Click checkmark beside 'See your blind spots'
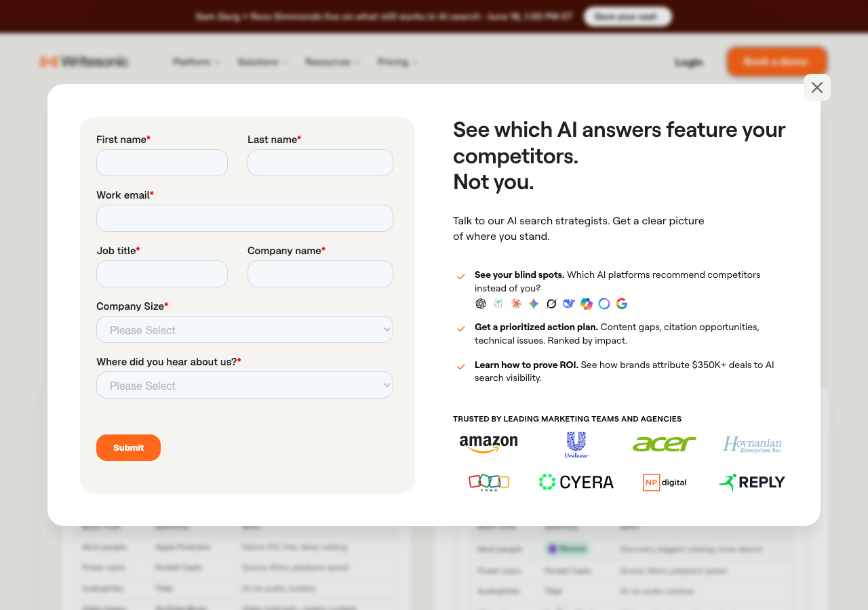Screen dimensions: 868x610 pyautogui.click(x=461, y=276)
